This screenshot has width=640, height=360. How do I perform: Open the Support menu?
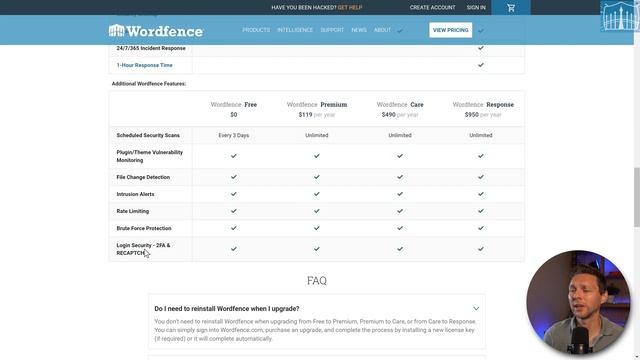pos(332,30)
